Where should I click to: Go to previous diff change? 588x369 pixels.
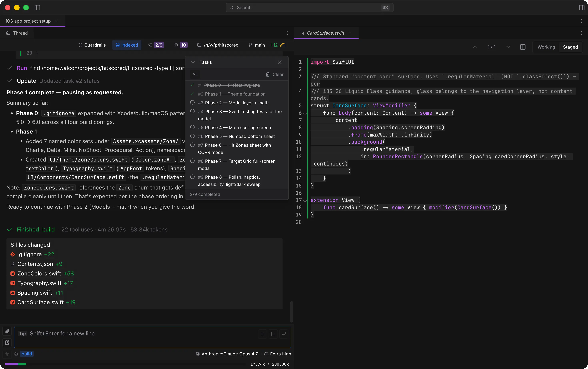click(475, 47)
